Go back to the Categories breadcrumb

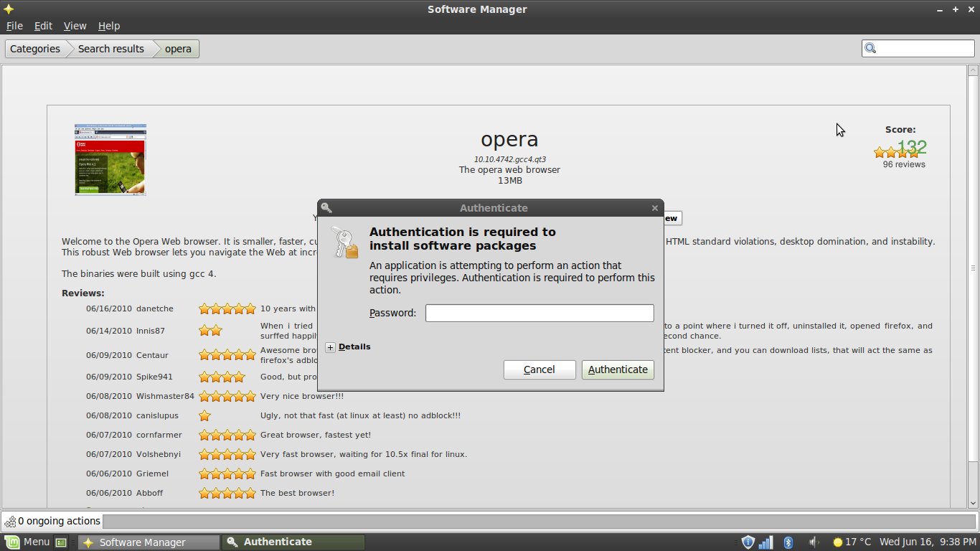[x=35, y=49]
